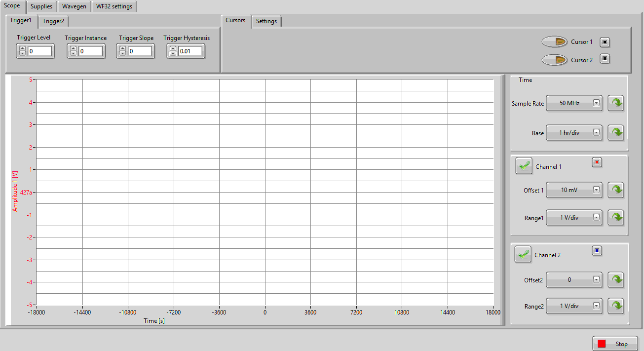Click the Trigger Level increment stepper
The image size is (644, 351).
[x=22, y=48]
